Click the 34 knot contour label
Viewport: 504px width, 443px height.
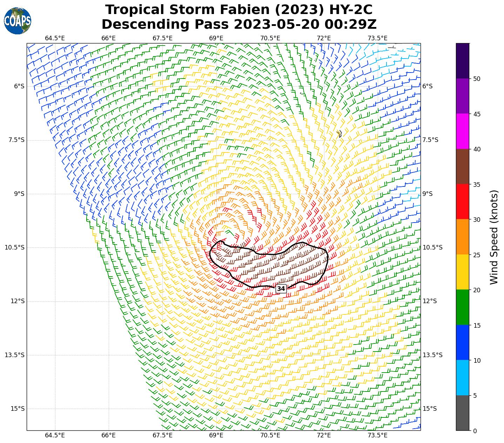point(281,288)
